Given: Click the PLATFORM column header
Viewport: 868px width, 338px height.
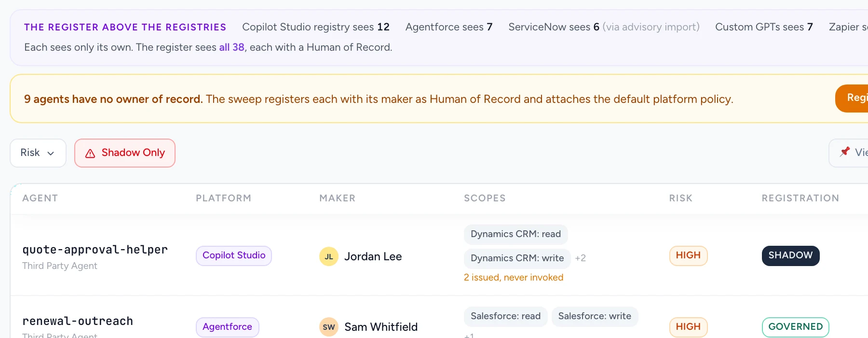Looking at the screenshot, I should click(x=223, y=198).
